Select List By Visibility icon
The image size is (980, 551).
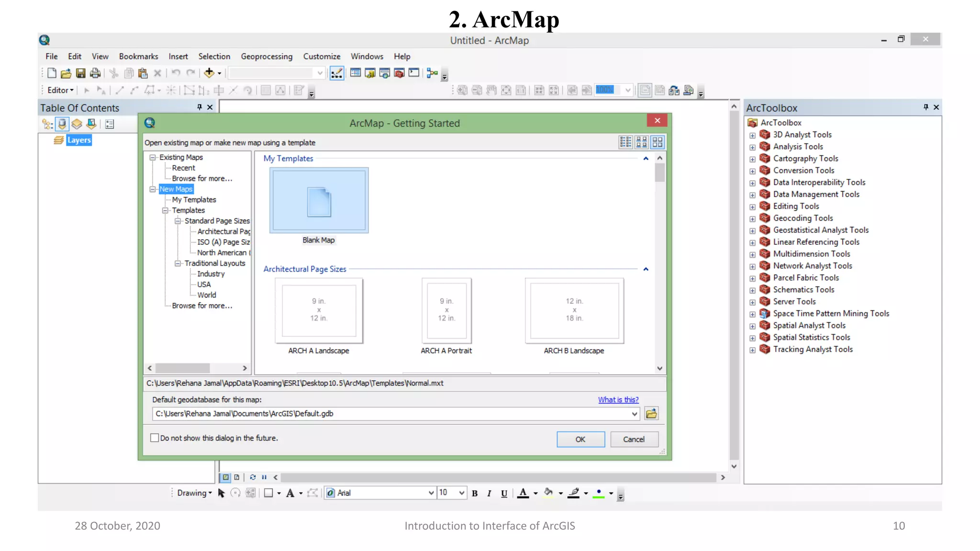(x=77, y=124)
